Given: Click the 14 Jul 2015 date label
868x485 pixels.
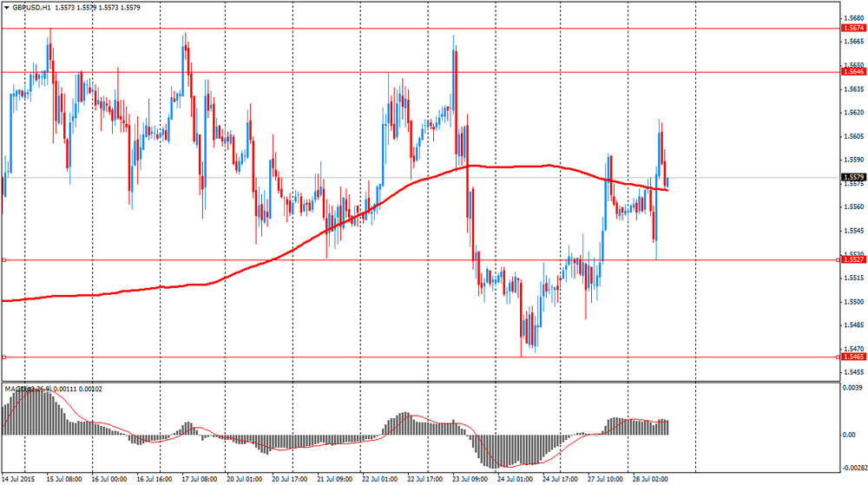Looking at the screenshot, I should click(x=18, y=479).
